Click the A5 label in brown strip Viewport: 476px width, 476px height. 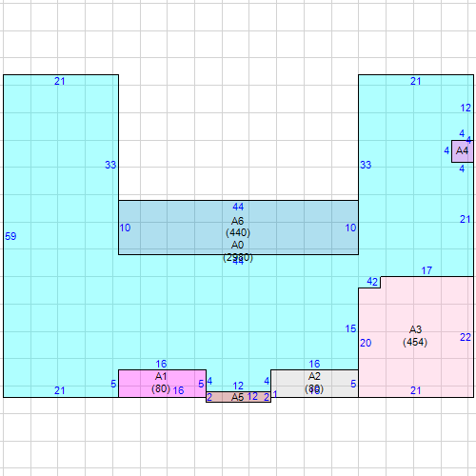(x=237, y=397)
